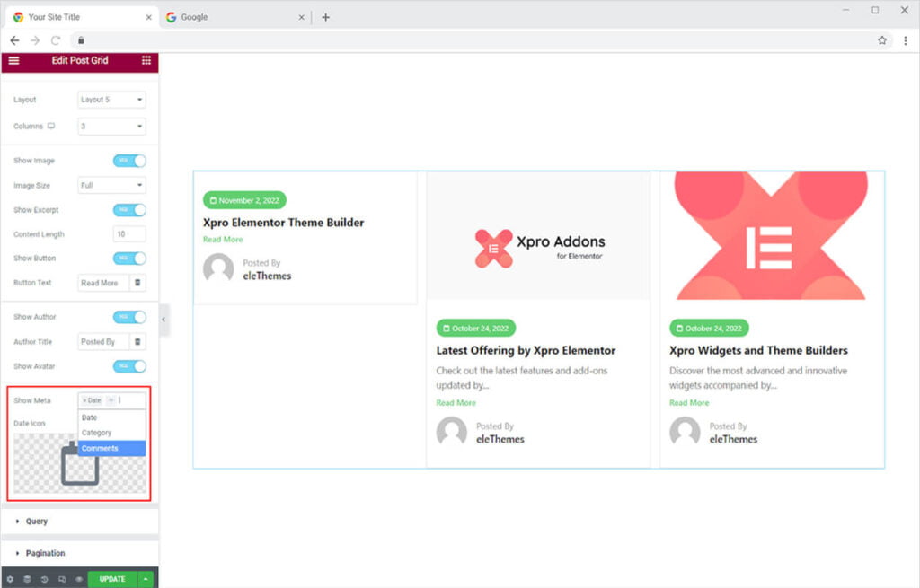Click Read More under Latest Offering post
This screenshot has width=920, height=588.
[456, 403]
